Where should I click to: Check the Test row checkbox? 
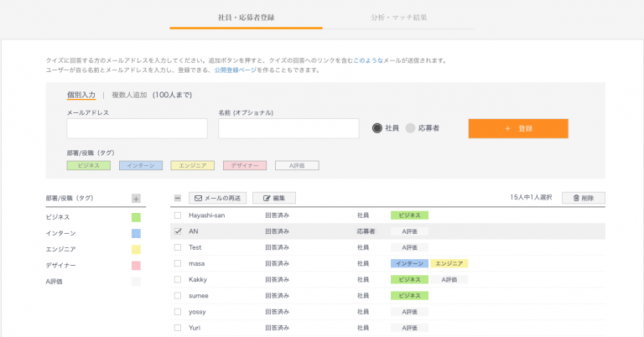point(178,247)
